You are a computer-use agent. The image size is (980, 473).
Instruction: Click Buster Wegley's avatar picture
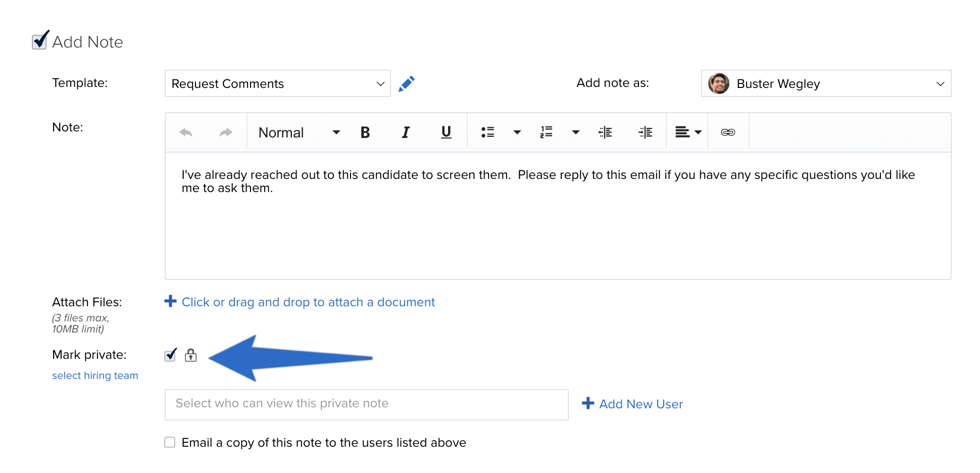pyautogui.click(x=719, y=83)
